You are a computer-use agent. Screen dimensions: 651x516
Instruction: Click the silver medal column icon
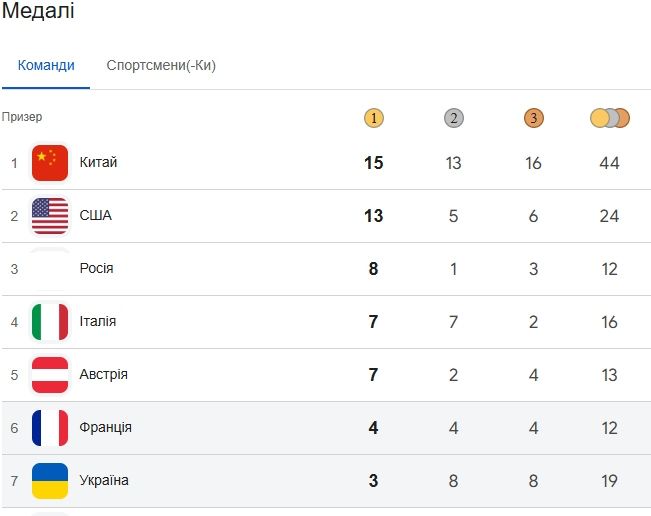click(x=454, y=118)
